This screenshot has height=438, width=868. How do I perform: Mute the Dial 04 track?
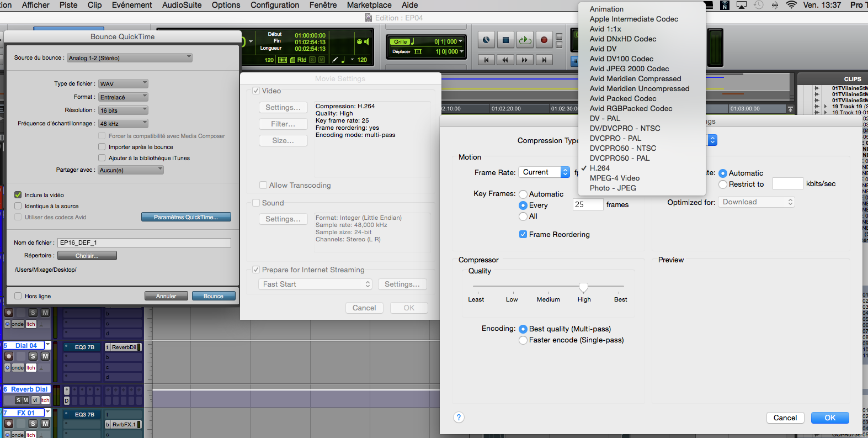tap(45, 356)
